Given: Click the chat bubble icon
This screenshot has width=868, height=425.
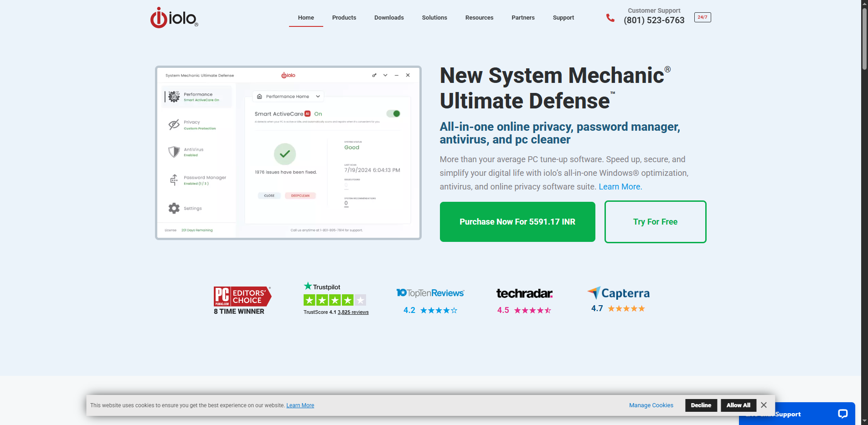Looking at the screenshot, I should (842, 414).
